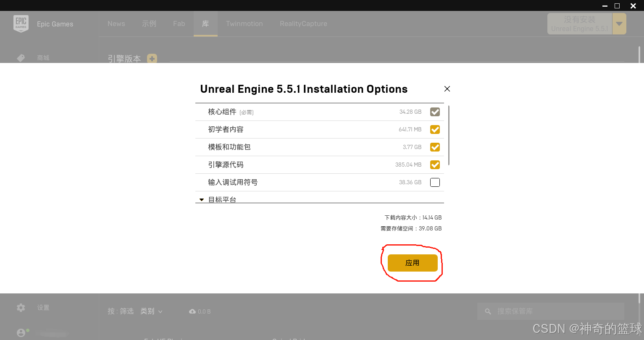Switch to the News tab
This screenshot has height=340, width=644.
point(116,24)
